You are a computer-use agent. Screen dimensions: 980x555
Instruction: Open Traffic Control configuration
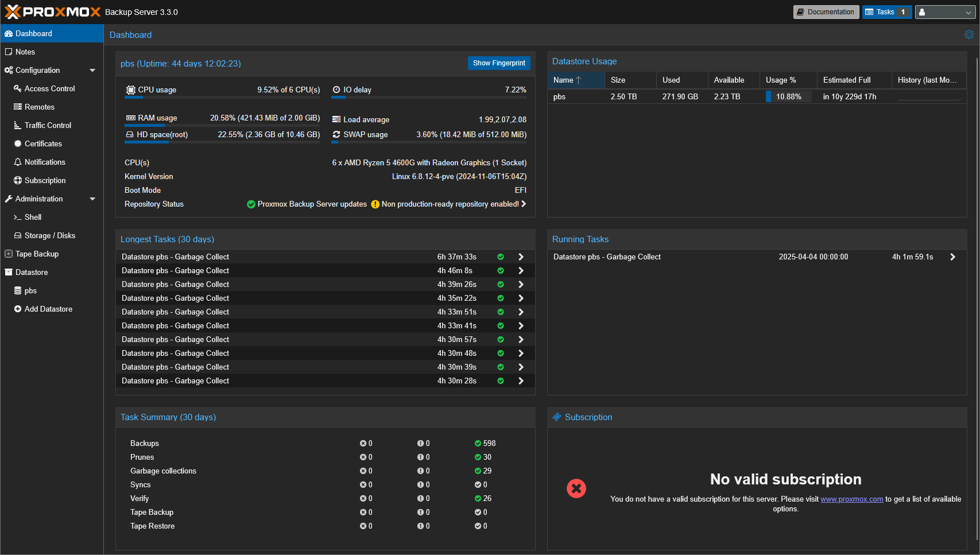pyautogui.click(x=47, y=125)
